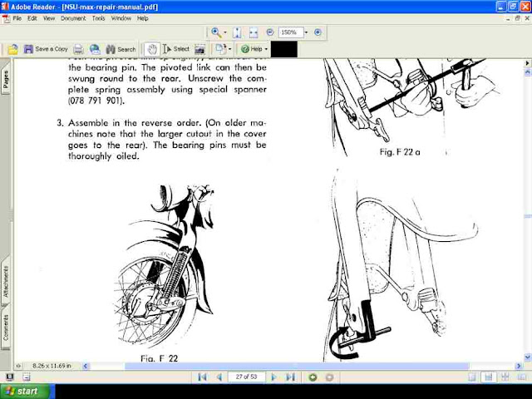Open the zoom percentage dropdown list

pyautogui.click(x=306, y=32)
